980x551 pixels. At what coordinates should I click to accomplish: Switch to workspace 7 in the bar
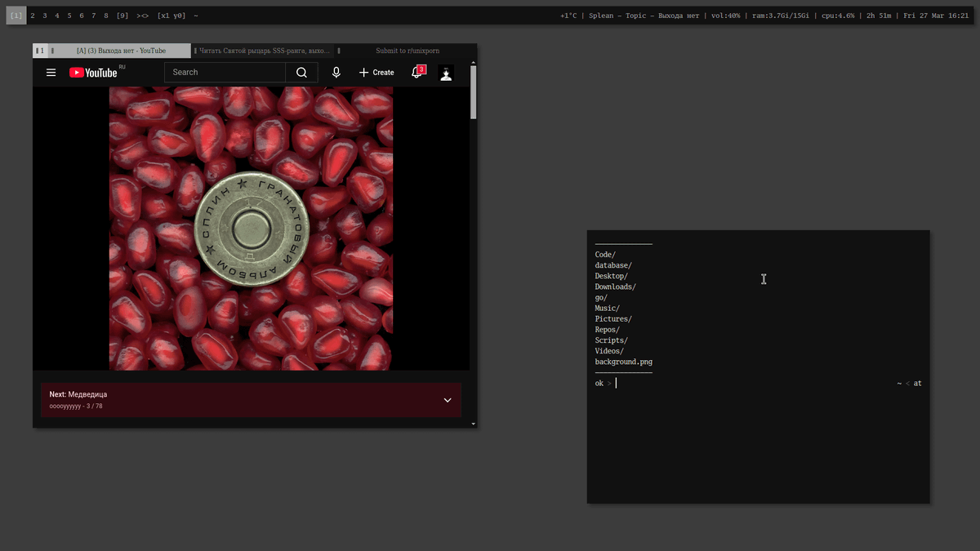click(94, 16)
